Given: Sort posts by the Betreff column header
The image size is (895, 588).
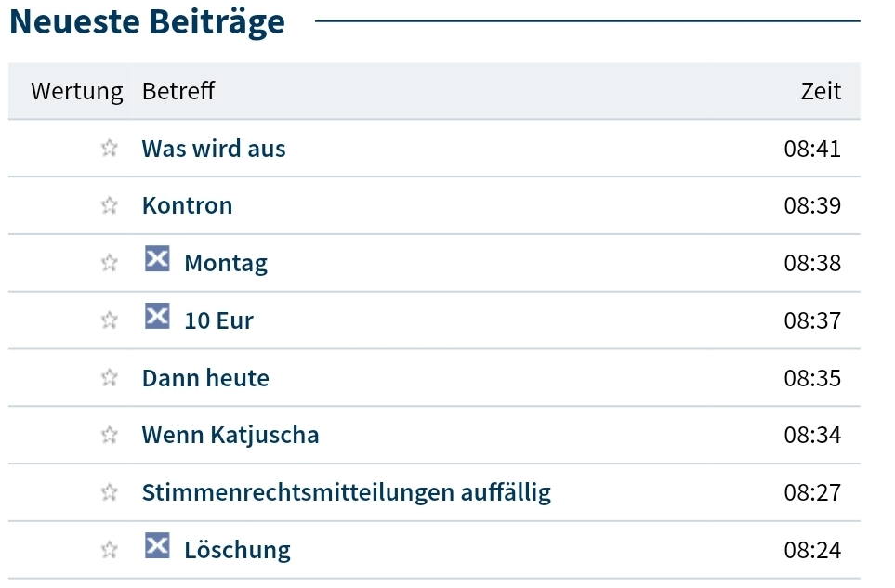Looking at the screenshot, I should [178, 91].
